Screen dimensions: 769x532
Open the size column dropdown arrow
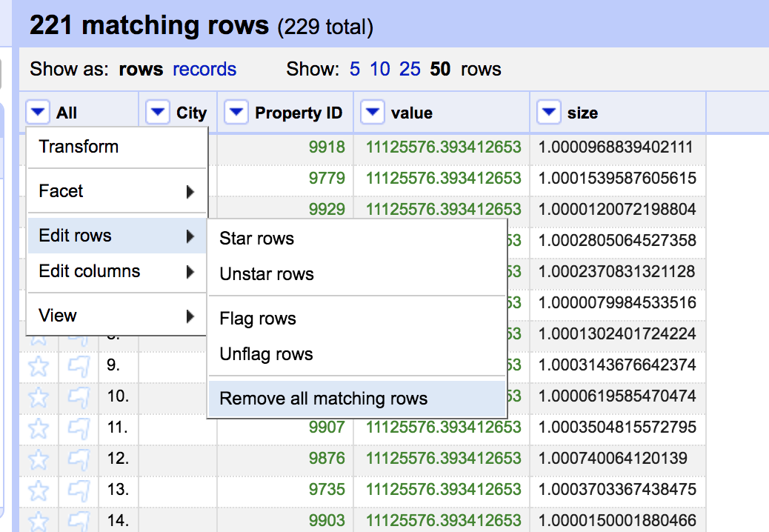[548, 113]
